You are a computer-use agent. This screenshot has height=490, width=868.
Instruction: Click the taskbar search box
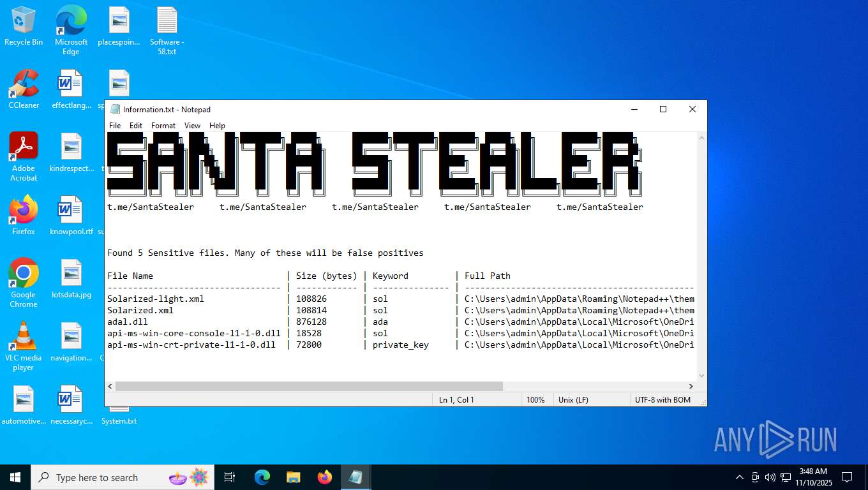(x=123, y=477)
